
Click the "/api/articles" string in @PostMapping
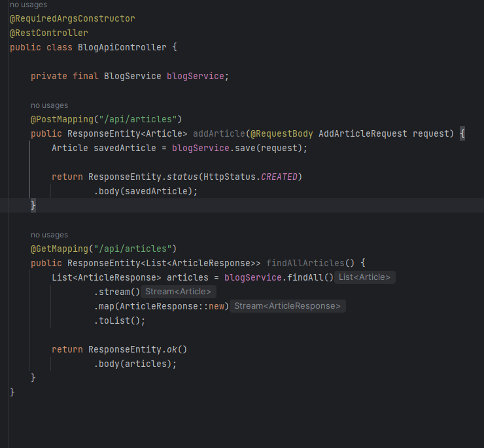137,119
